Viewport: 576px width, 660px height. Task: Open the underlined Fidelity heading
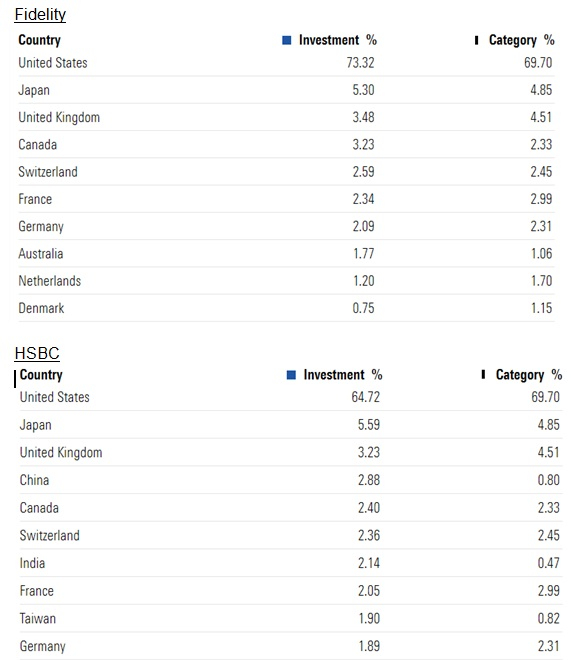click(x=40, y=14)
